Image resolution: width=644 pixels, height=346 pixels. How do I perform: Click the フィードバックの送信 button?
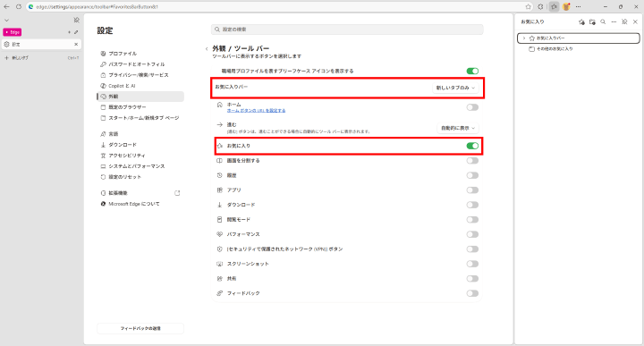click(140, 328)
